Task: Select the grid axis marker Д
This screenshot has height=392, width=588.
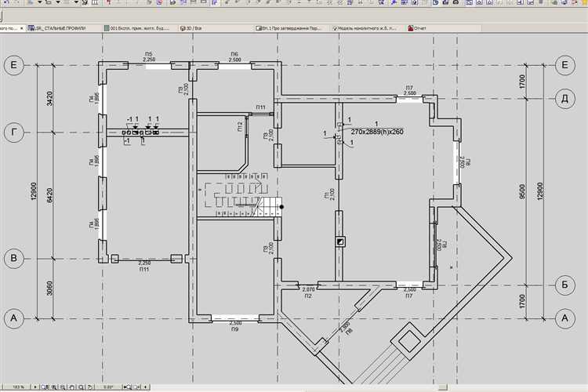Action: pyautogui.click(x=564, y=99)
